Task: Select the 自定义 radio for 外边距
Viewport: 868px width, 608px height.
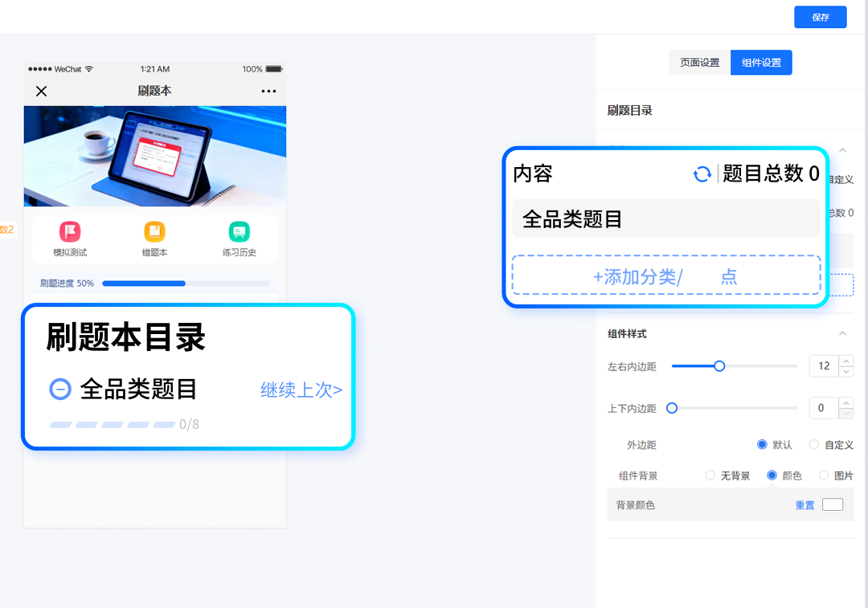Action: tap(813, 444)
